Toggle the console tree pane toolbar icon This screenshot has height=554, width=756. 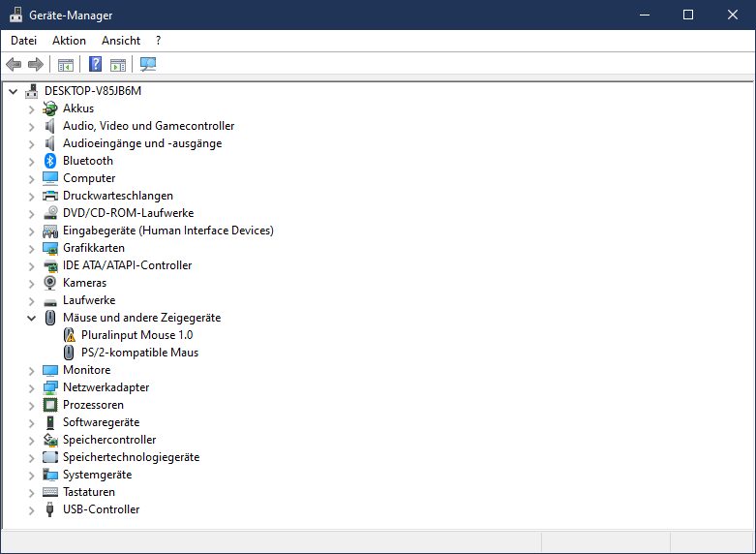point(66,64)
